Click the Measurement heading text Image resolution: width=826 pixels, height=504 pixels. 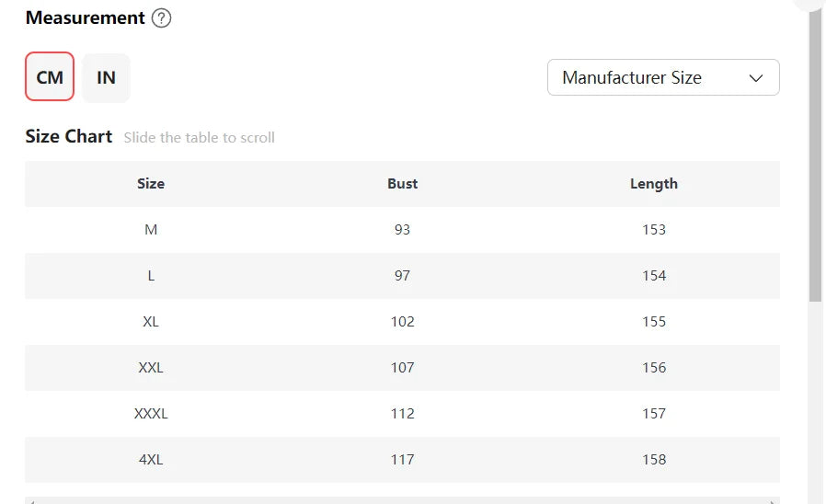click(85, 17)
